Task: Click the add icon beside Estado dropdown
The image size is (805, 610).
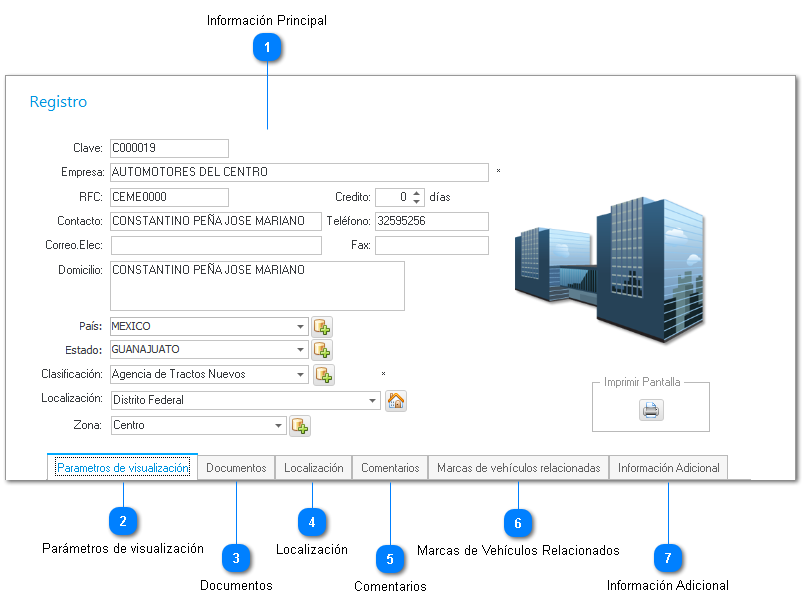Action: [x=321, y=350]
